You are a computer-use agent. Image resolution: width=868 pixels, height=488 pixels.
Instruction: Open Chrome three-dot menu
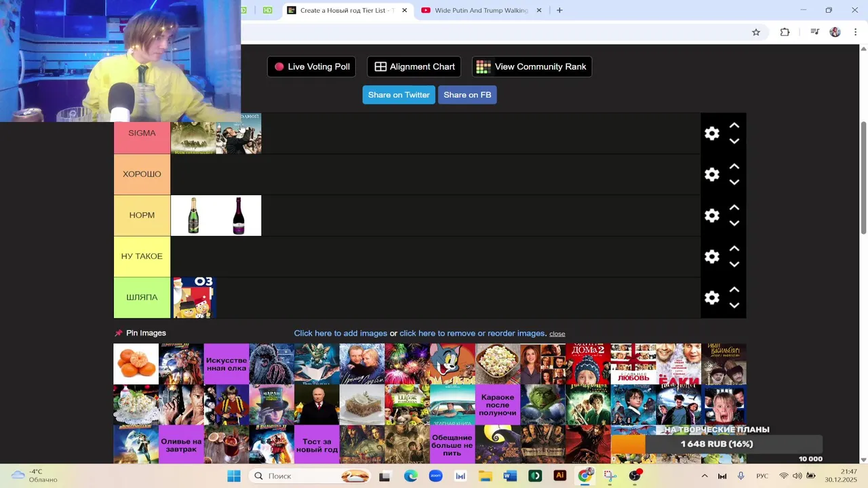tap(856, 32)
